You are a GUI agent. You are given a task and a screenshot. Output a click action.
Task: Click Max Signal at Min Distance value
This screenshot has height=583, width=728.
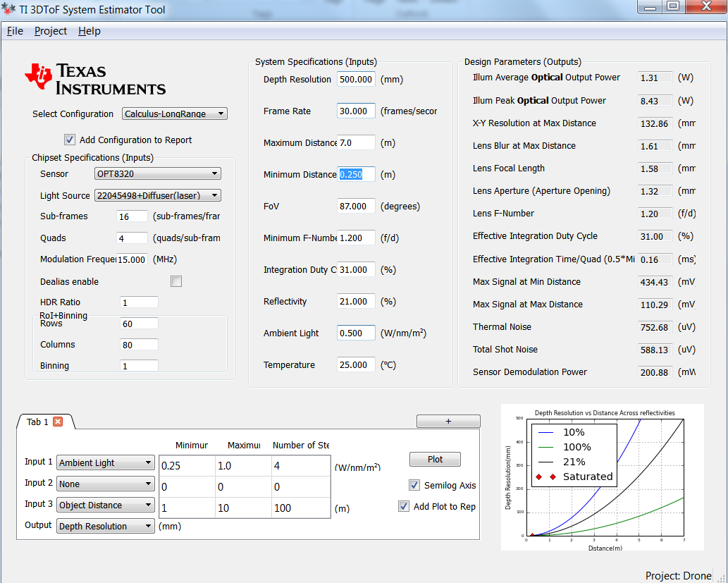point(655,282)
